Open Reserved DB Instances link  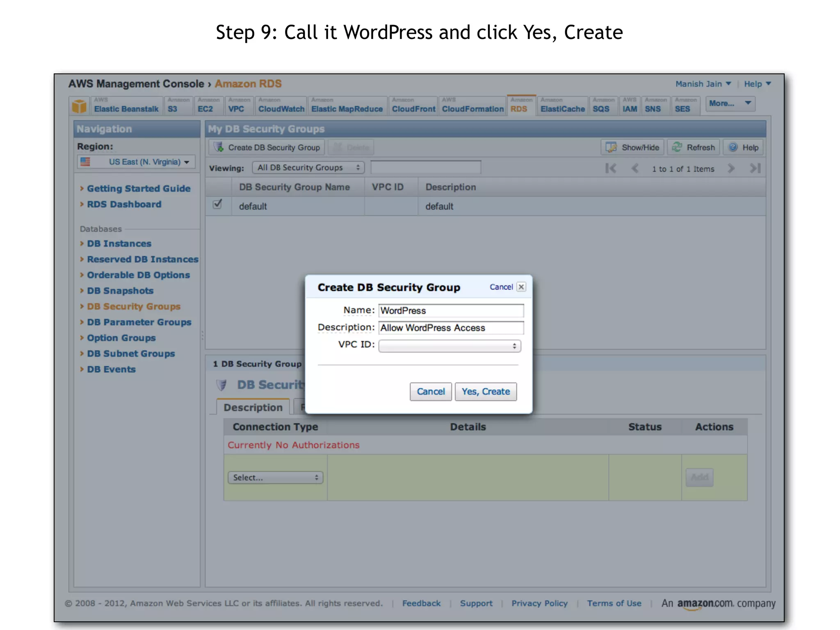(x=143, y=259)
